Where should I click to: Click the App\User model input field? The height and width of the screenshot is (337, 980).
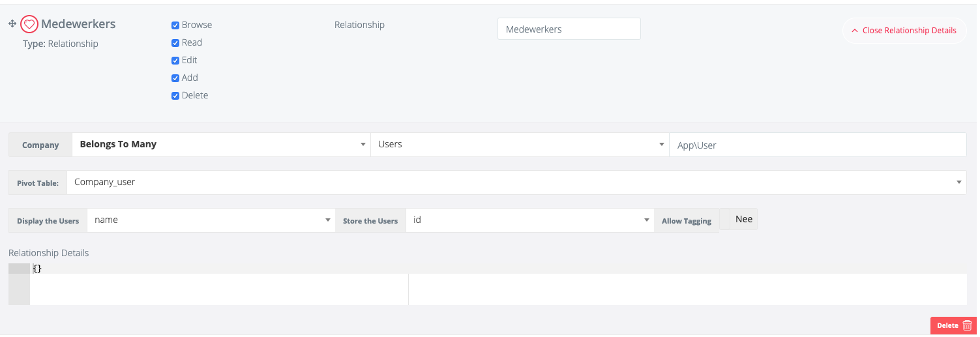point(818,145)
